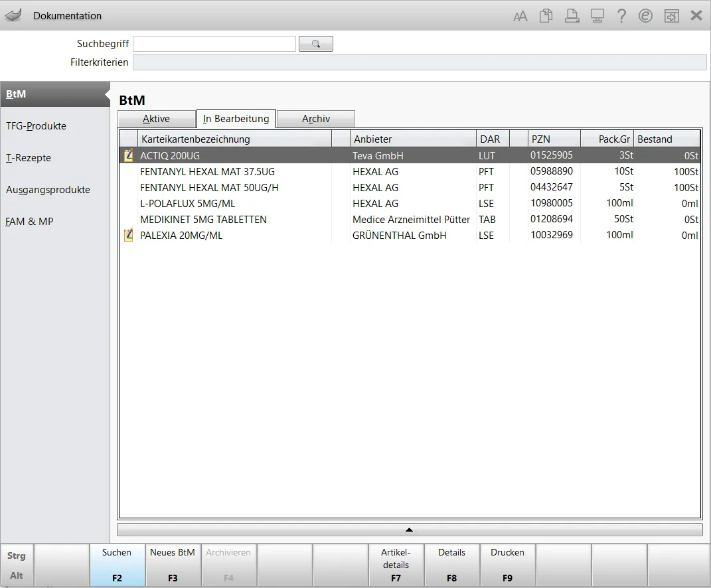Open Ausgangsprodukte in the sidebar
This screenshot has width=711, height=588.
click(x=48, y=190)
